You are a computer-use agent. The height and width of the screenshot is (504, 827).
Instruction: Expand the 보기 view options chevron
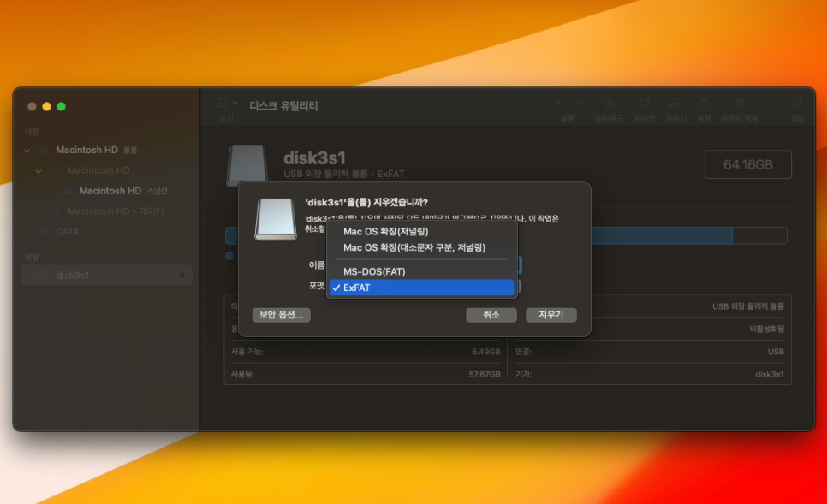coord(235,104)
